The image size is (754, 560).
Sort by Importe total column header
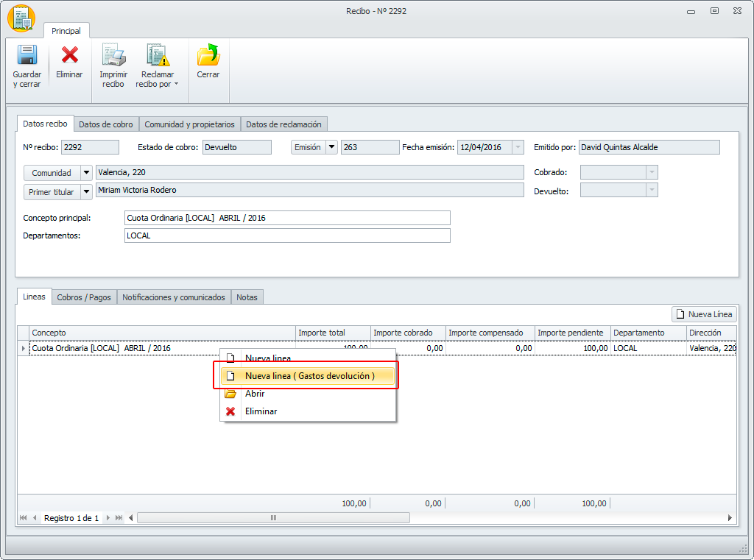pos(333,333)
